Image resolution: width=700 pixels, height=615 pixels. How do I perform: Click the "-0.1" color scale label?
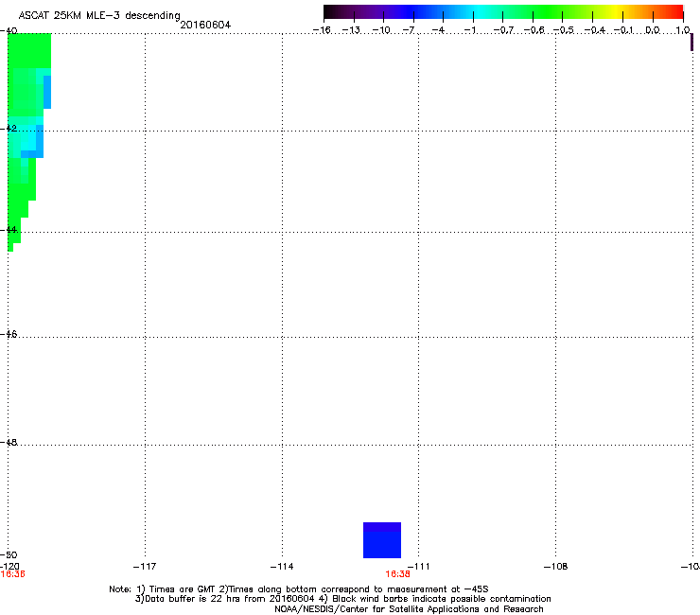624,30
